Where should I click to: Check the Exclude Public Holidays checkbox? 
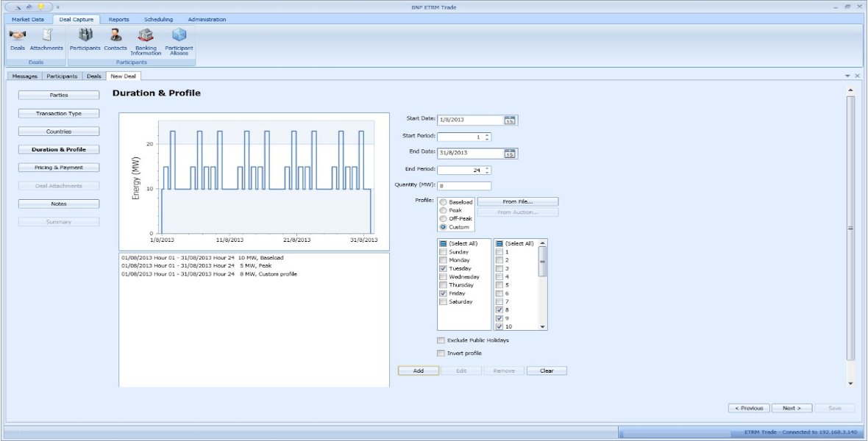[441, 340]
